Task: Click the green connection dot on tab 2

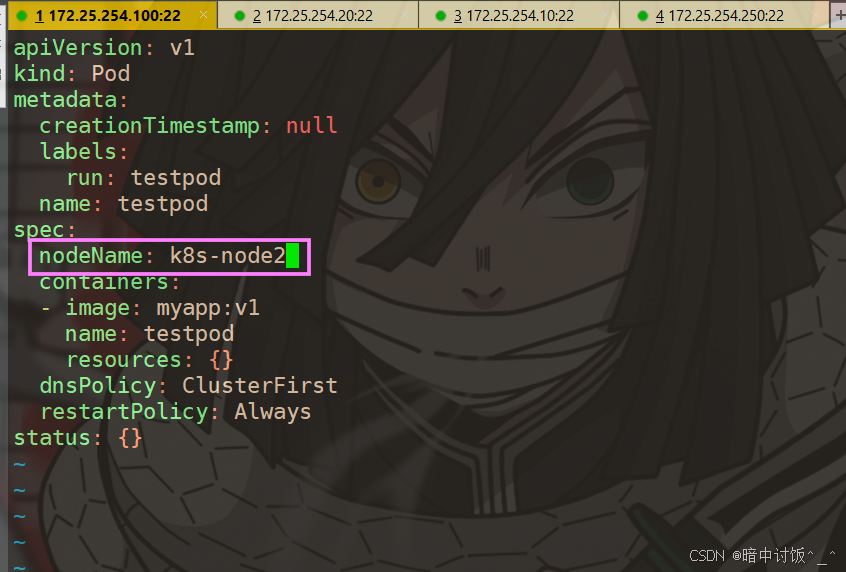Action: tap(240, 16)
